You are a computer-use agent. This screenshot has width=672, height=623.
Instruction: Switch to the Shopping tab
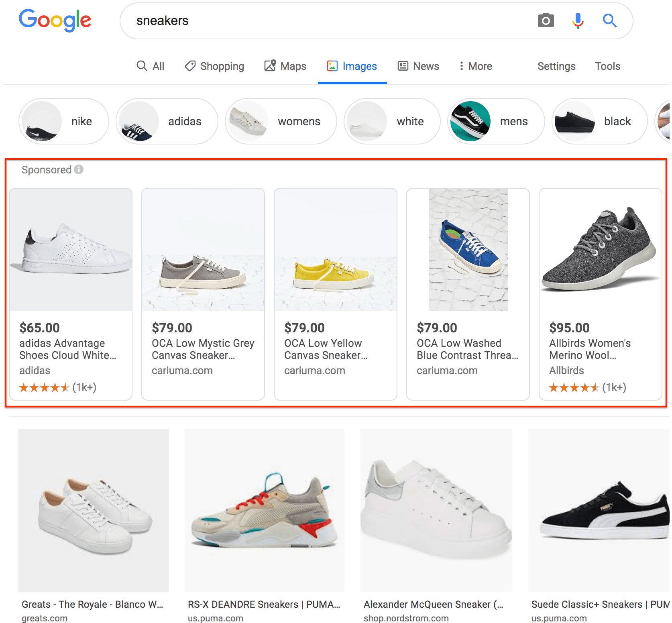[214, 66]
